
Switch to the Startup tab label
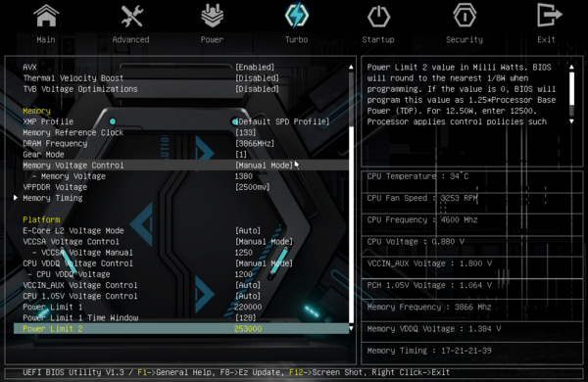(x=378, y=40)
